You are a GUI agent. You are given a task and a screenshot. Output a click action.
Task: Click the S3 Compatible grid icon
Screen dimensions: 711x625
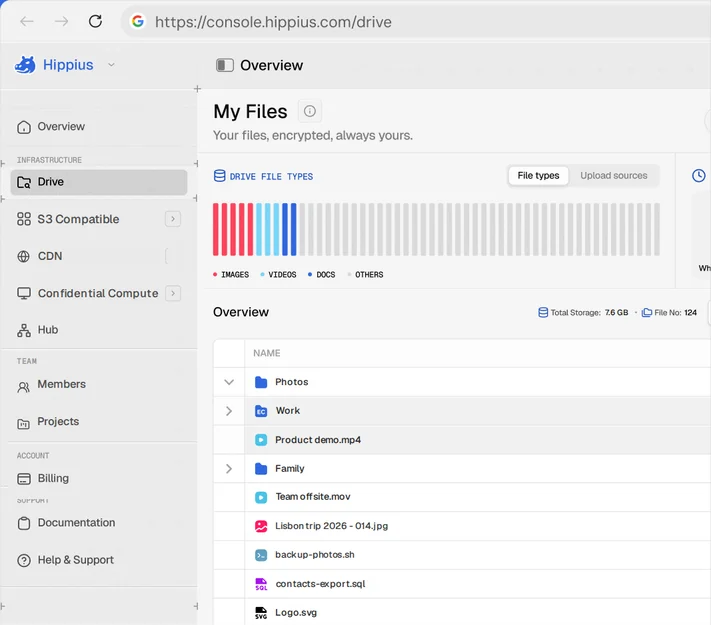(24, 219)
